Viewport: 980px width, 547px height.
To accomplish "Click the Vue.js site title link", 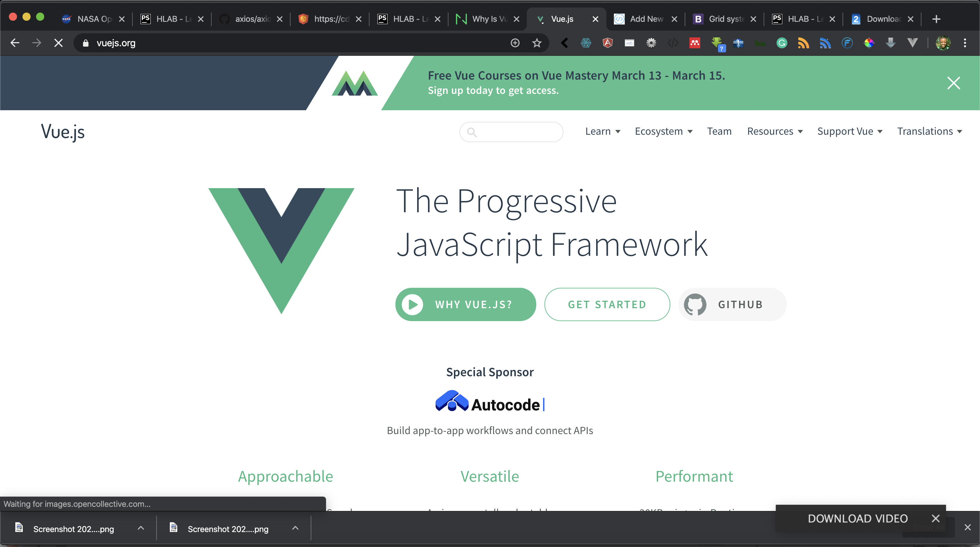I will tap(63, 132).
